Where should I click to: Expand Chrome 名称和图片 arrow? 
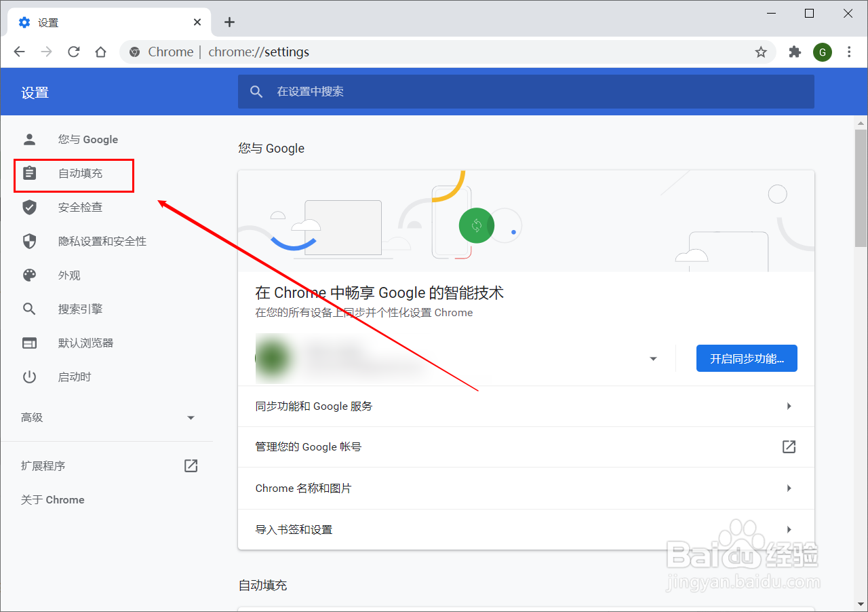click(x=789, y=489)
